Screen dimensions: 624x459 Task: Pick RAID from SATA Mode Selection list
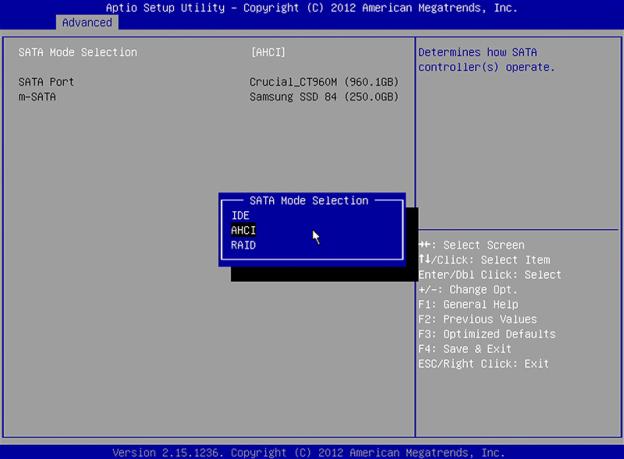coord(243,245)
